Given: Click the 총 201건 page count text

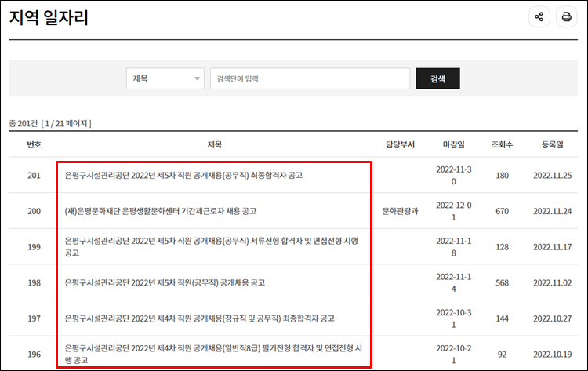Looking at the screenshot, I should click(x=50, y=123).
